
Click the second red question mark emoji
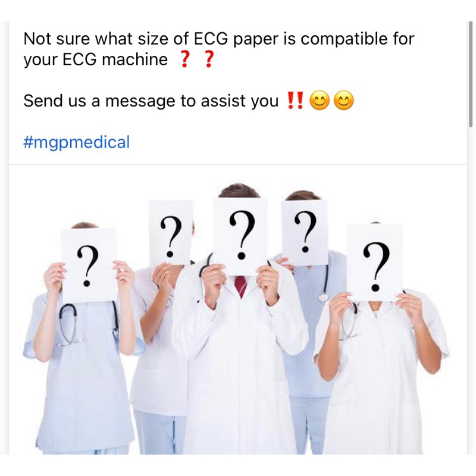click(x=209, y=59)
